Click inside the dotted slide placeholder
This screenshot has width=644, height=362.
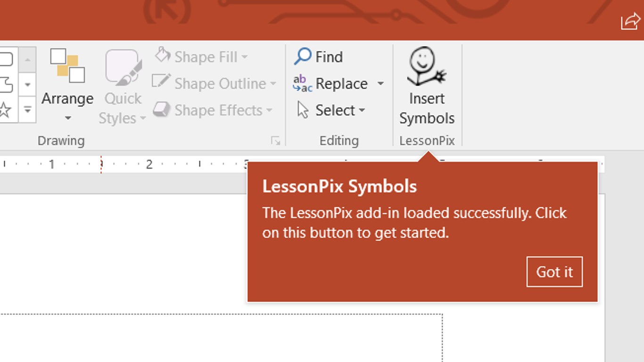coord(221,337)
